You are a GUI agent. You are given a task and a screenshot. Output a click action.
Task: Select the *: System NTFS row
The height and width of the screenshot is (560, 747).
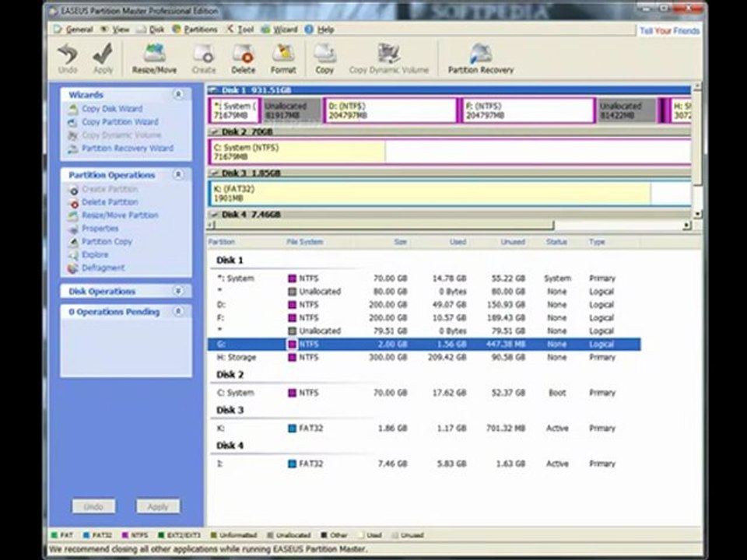pyautogui.click(x=424, y=278)
